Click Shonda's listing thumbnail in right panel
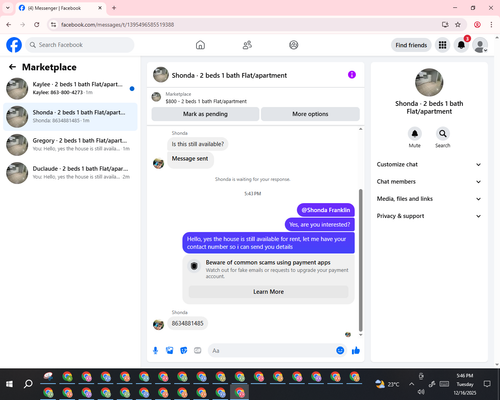The height and width of the screenshot is (400, 500). click(x=429, y=82)
